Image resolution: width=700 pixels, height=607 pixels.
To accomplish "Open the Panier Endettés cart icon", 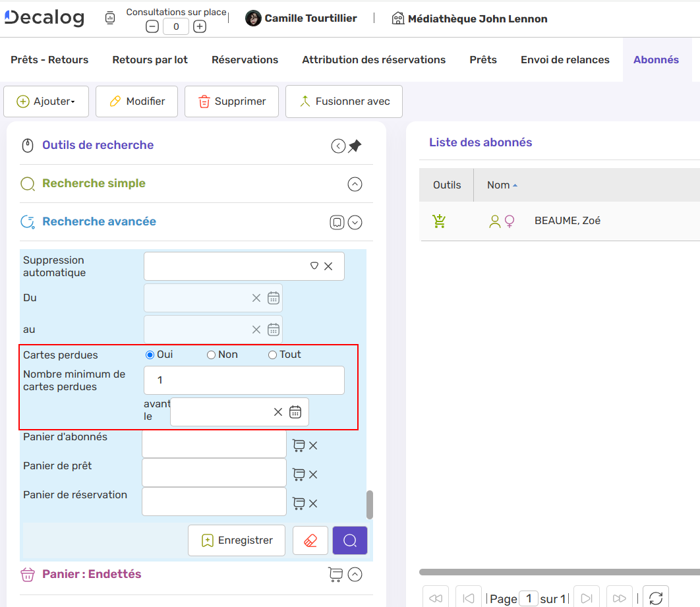I will (335, 574).
